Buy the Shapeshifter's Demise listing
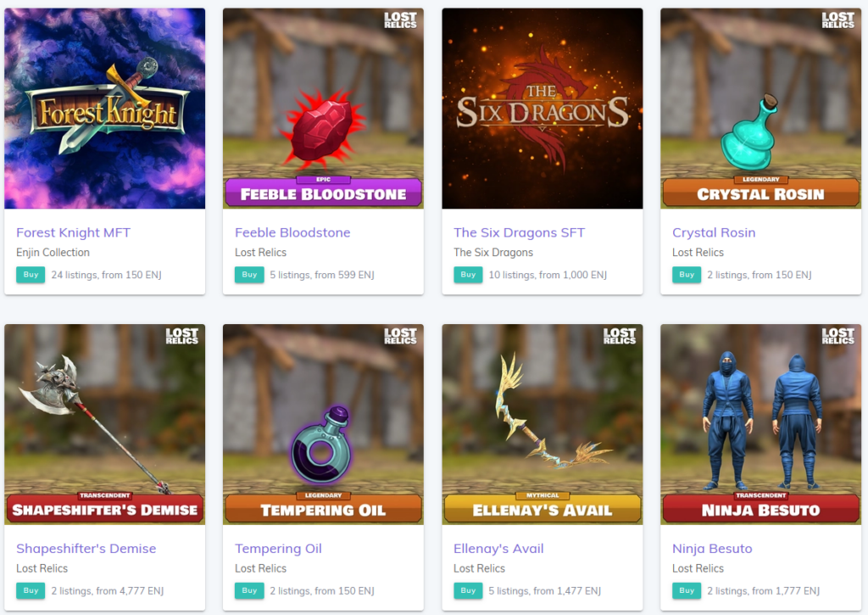Screen dimensions: 868x615 click(x=31, y=590)
